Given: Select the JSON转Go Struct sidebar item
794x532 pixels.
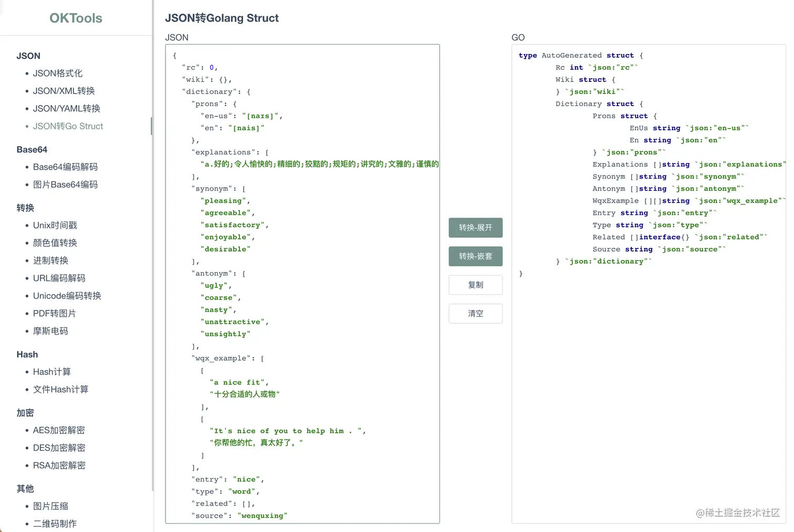Looking at the screenshot, I should pos(68,126).
